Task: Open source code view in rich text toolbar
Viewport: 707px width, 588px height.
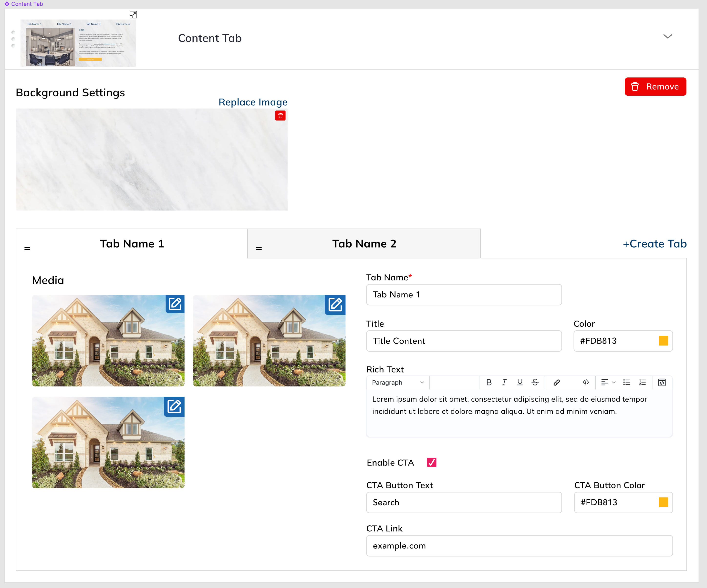Action: (x=662, y=383)
